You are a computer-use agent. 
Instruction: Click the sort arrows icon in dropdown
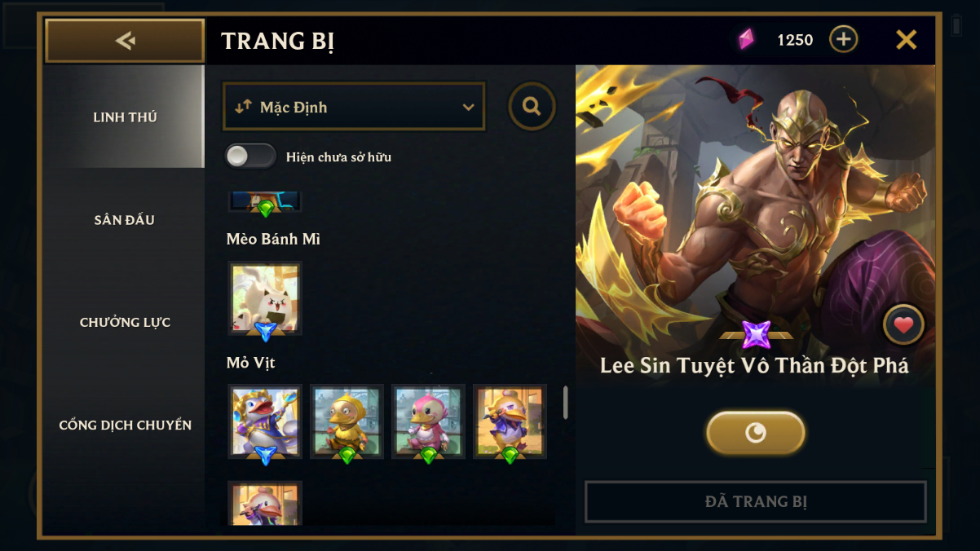point(243,107)
